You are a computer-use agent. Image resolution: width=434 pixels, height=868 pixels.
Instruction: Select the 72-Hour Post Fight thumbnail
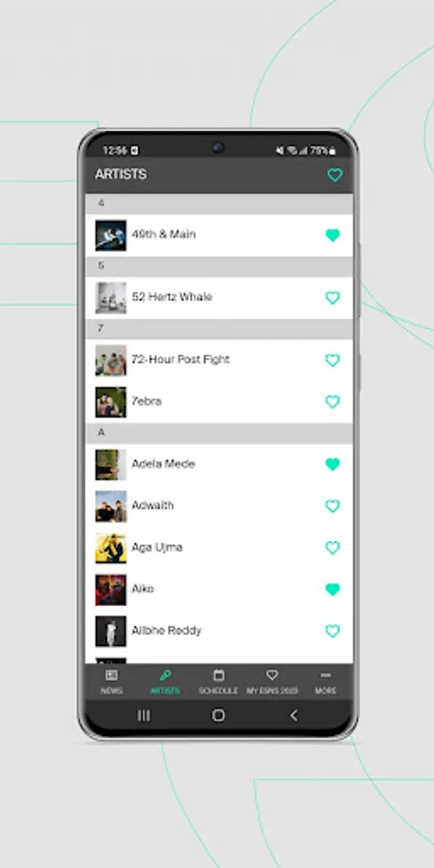tap(111, 361)
